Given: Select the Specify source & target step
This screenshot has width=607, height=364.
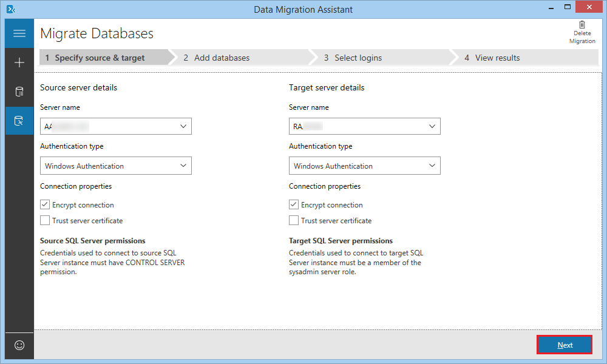Looking at the screenshot, I should click(104, 57).
